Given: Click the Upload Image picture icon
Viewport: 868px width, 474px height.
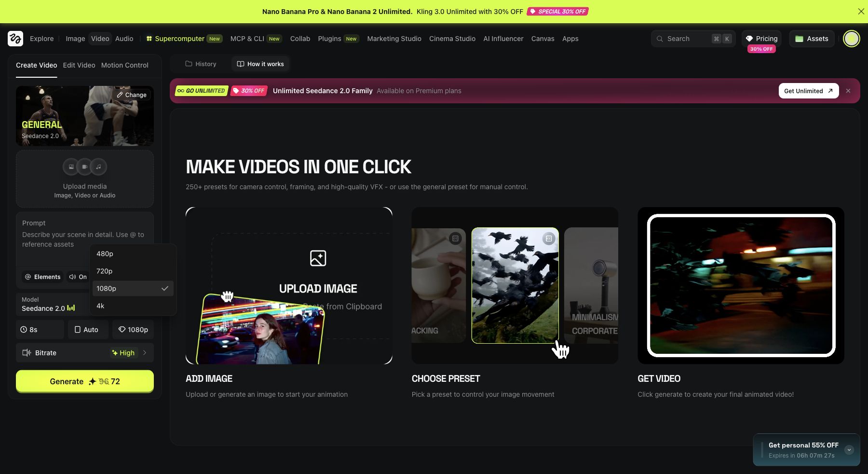Looking at the screenshot, I should pos(318,258).
